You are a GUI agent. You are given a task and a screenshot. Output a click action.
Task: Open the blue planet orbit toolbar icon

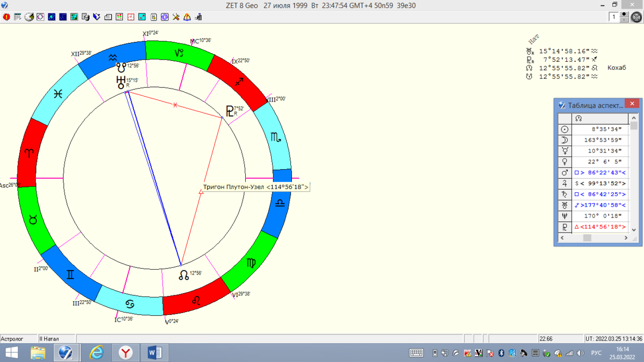click(x=52, y=17)
